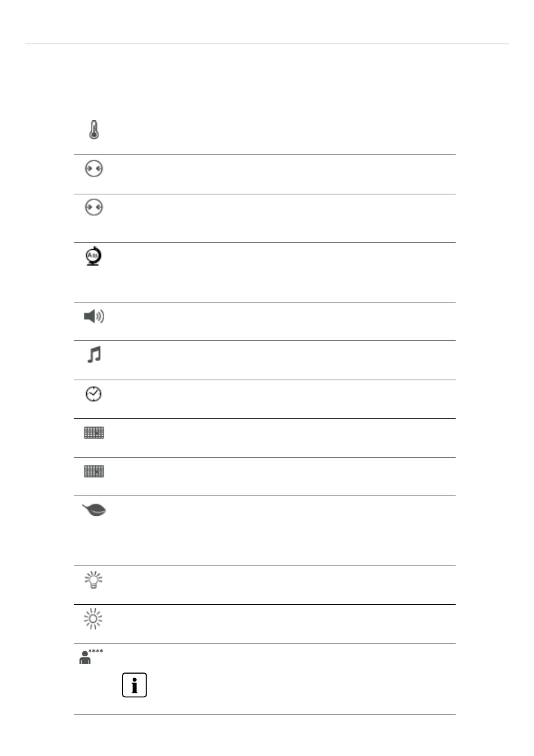Image resolution: width=534 pixels, height=756 pixels.
Task: Select the sun brightness icon
Action: click(x=93, y=619)
